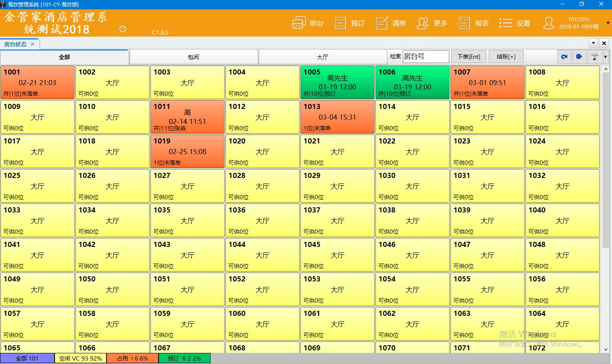Viewport: 612px width, 364px height.
Task: Select free table 1022
Action: pyautogui.click(x=413, y=152)
